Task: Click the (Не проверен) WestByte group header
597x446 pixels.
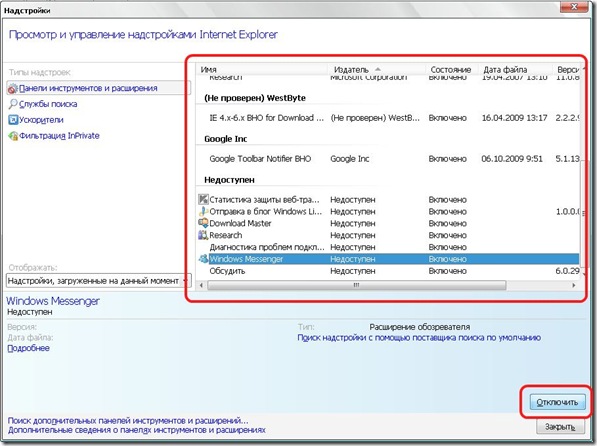Action: tap(255, 98)
